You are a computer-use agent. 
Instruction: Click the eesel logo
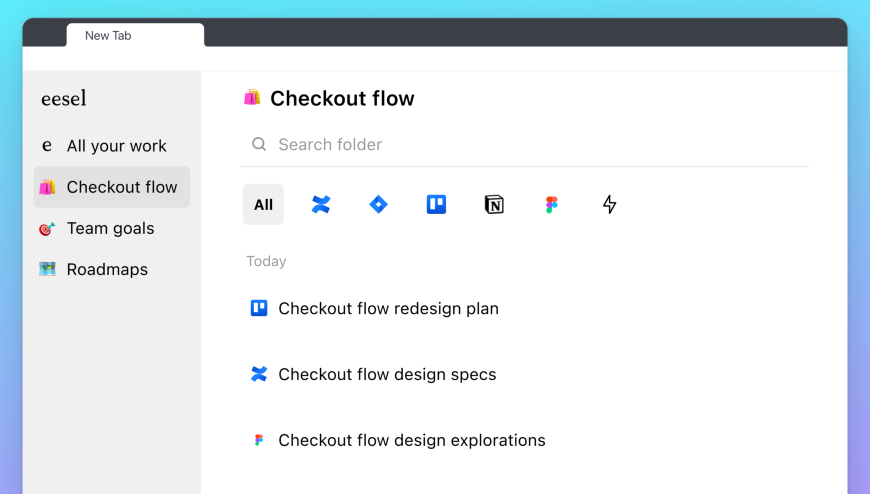click(x=64, y=98)
